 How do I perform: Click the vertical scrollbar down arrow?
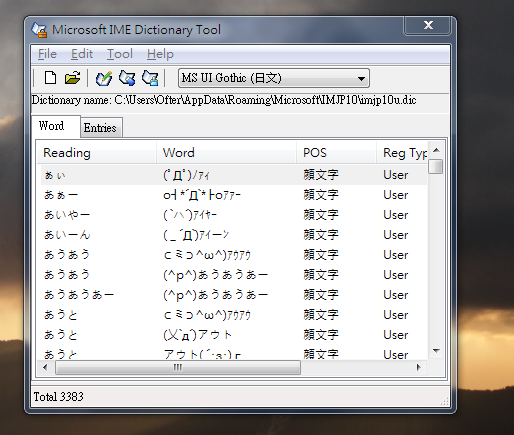click(x=436, y=351)
